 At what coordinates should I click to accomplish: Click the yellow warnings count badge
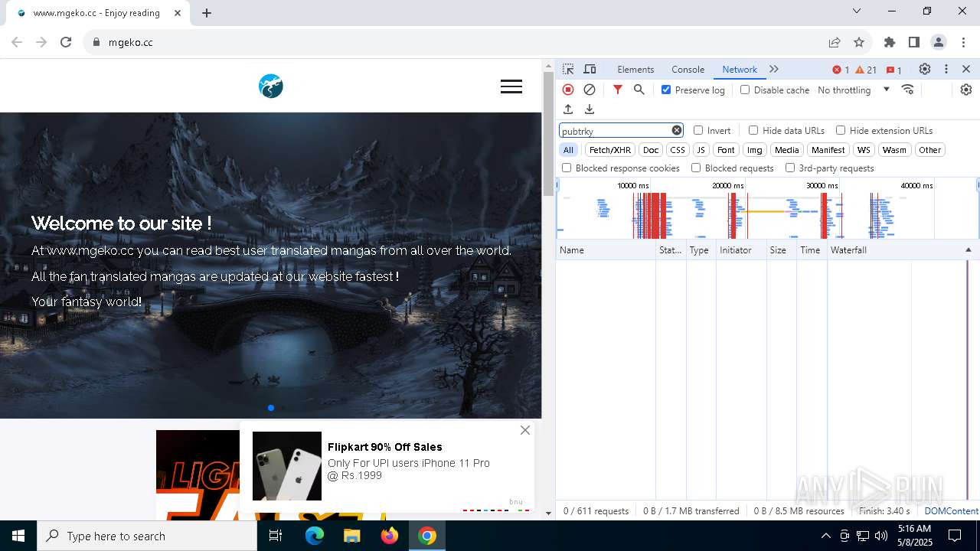tap(866, 70)
